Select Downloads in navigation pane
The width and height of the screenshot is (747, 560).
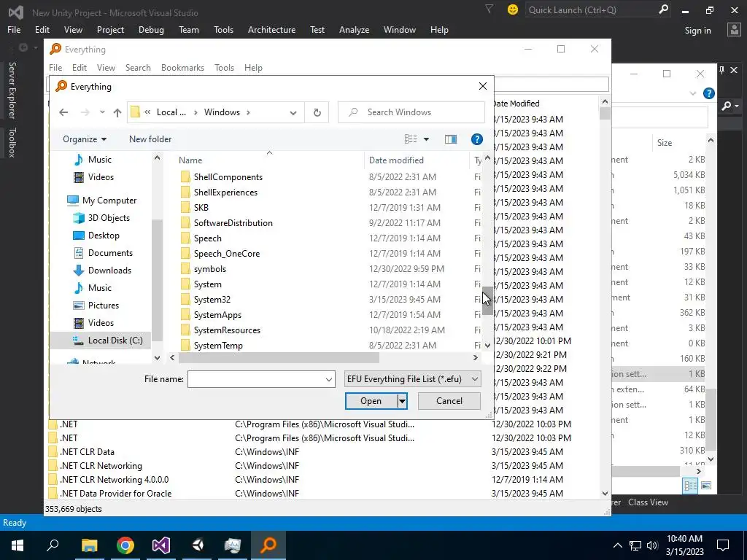point(109,271)
